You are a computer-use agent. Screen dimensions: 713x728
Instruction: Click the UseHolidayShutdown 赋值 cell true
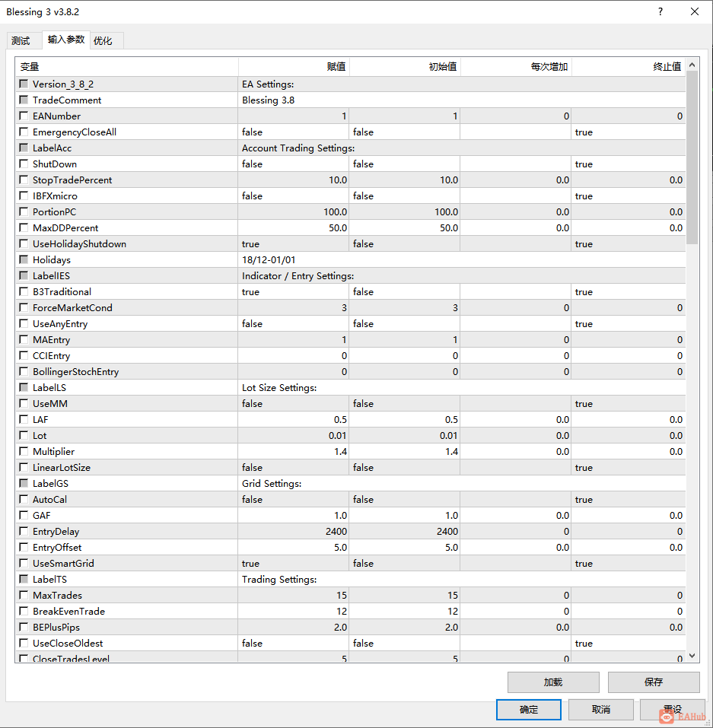click(x=294, y=243)
